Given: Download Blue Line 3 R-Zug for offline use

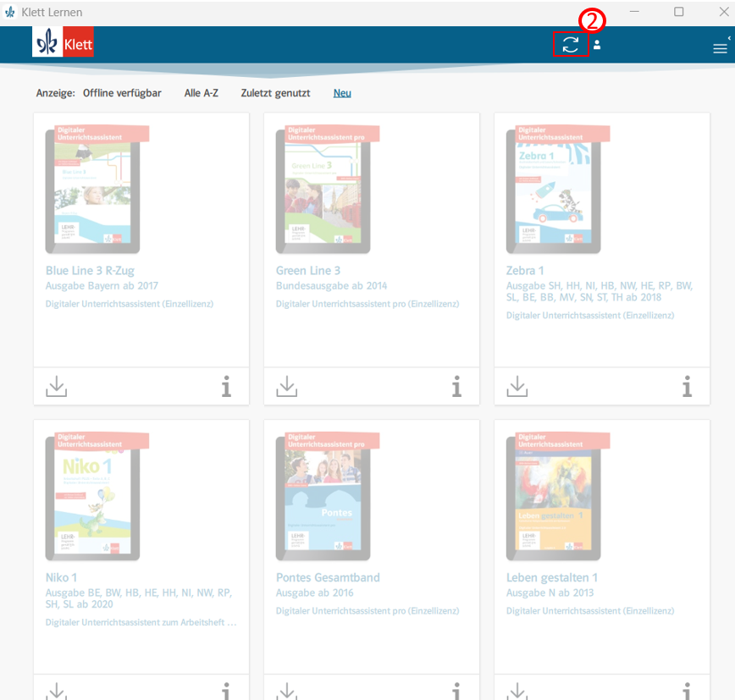Looking at the screenshot, I should 56,386.
